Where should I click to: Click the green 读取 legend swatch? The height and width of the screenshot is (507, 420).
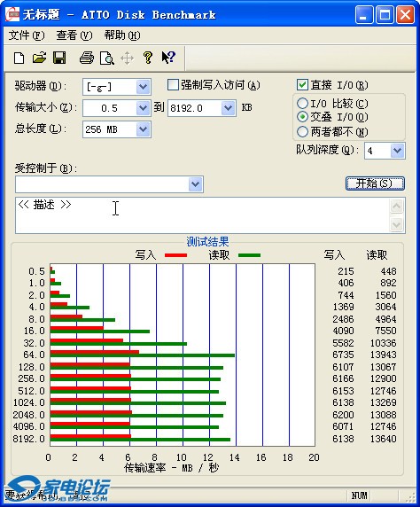(249, 255)
